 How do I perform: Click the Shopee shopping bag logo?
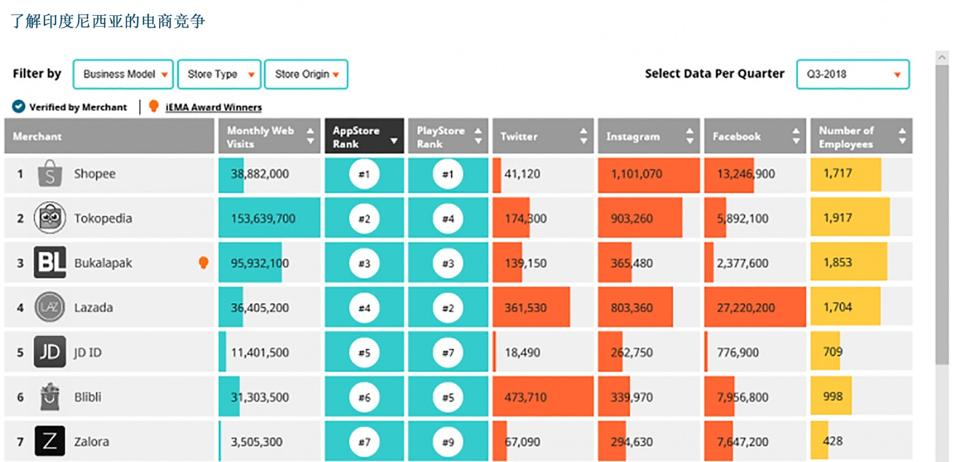click(50, 174)
